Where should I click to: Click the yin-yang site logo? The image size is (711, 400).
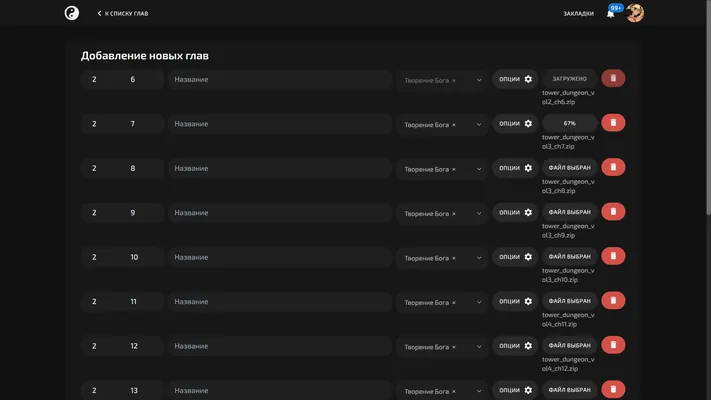(x=72, y=13)
